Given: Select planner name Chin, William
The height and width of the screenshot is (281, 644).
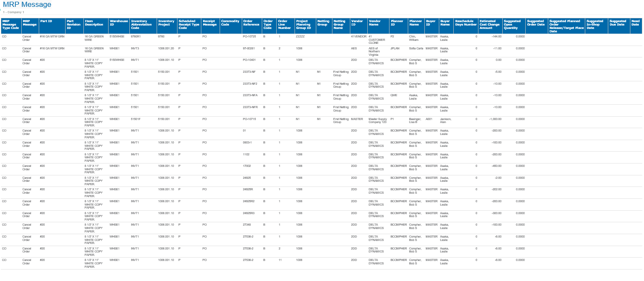Looking at the screenshot, I should click(415, 38).
